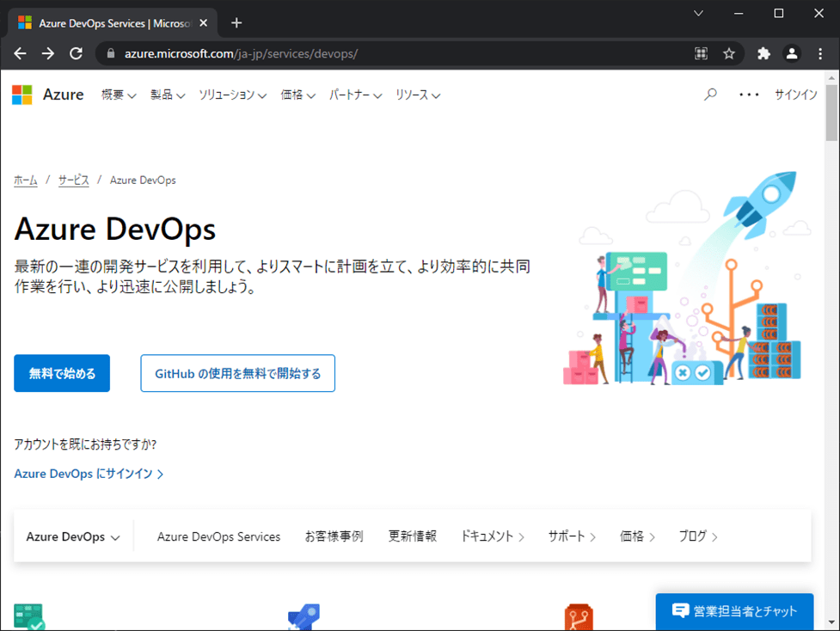The height and width of the screenshot is (631, 840).
Task: Select the Azure DevOps Services tab item
Action: tap(218, 536)
